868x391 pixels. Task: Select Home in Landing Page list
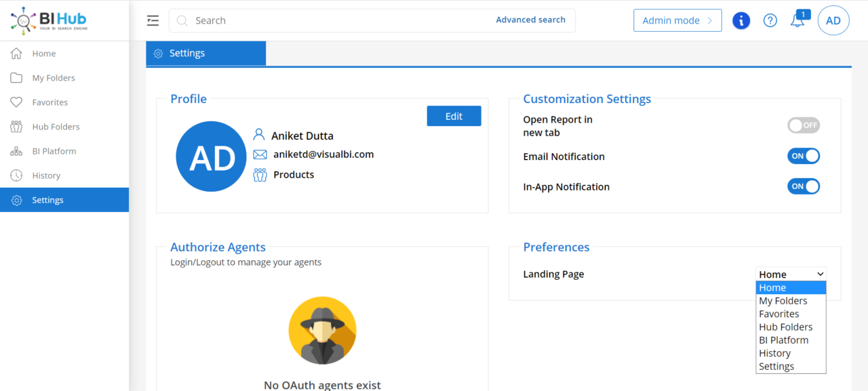[791, 287]
